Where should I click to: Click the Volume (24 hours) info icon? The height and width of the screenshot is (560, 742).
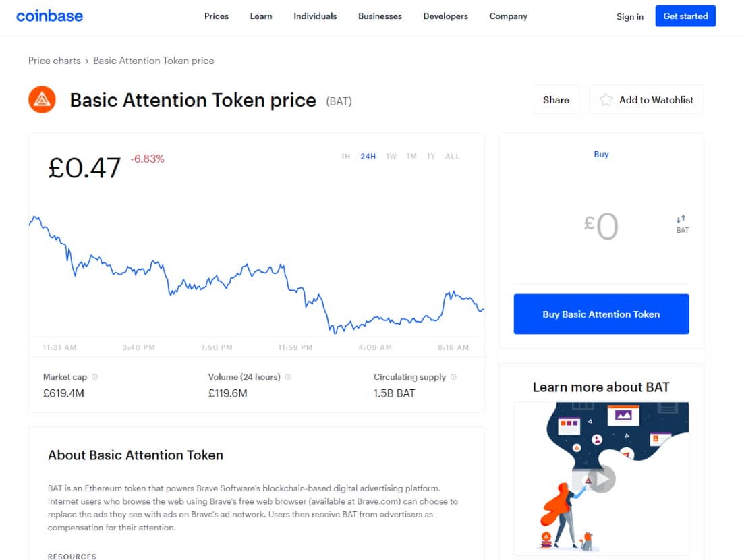(x=288, y=376)
